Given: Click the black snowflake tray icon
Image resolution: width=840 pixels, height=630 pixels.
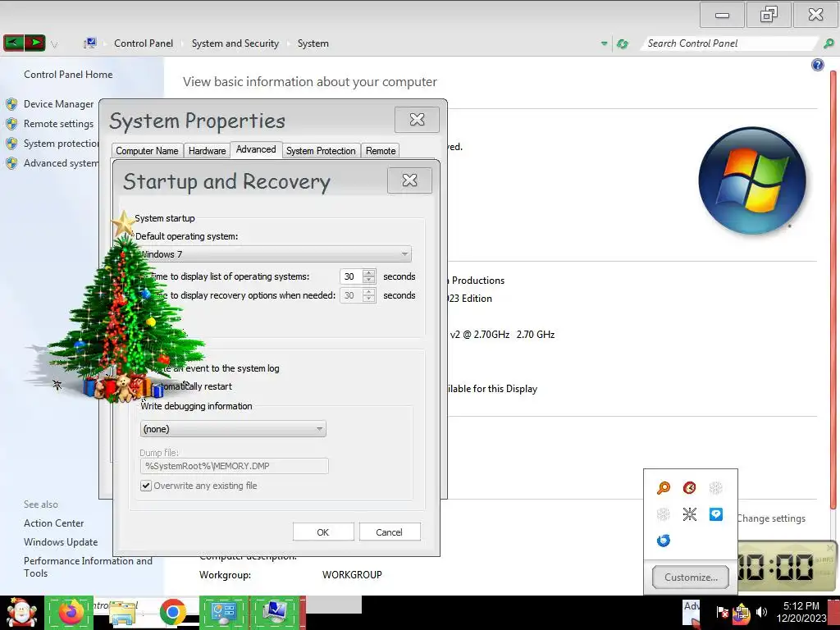Looking at the screenshot, I should click(689, 514).
